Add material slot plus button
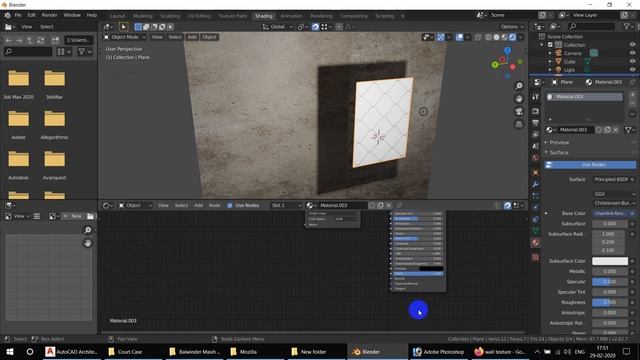Screen dimensions: 640x360 [632, 95]
